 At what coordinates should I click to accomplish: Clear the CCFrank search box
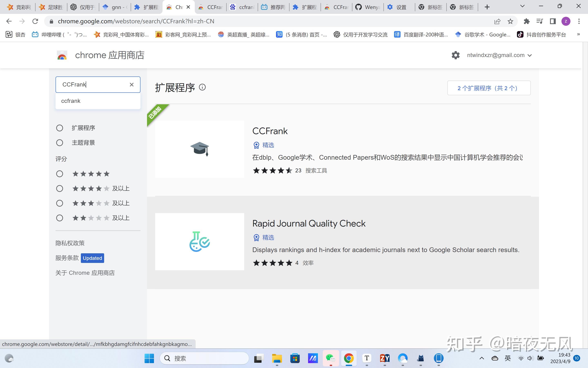131,84
